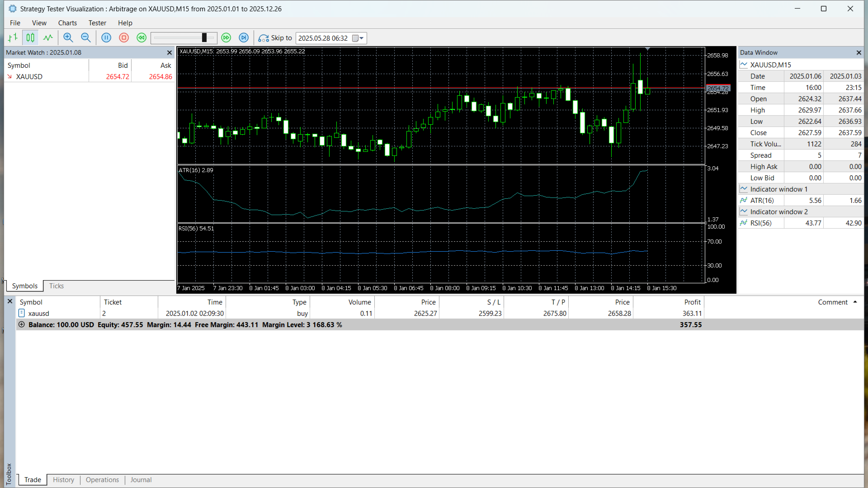The width and height of the screenshot is (868, 488).
Task: Stop the tester with red stop icon
Action: (x=124, y=38)
